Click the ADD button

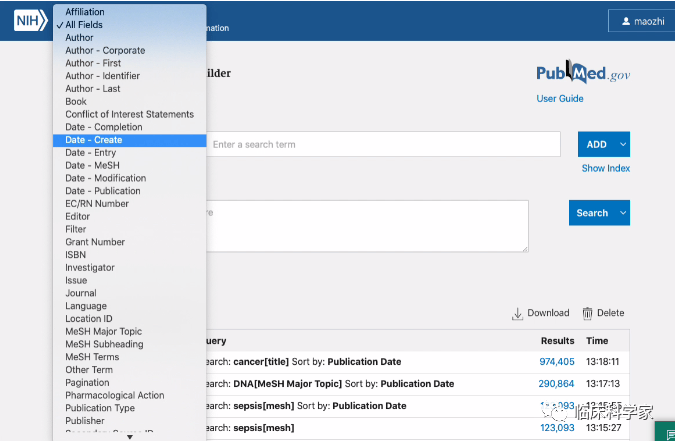coord(597,144)
